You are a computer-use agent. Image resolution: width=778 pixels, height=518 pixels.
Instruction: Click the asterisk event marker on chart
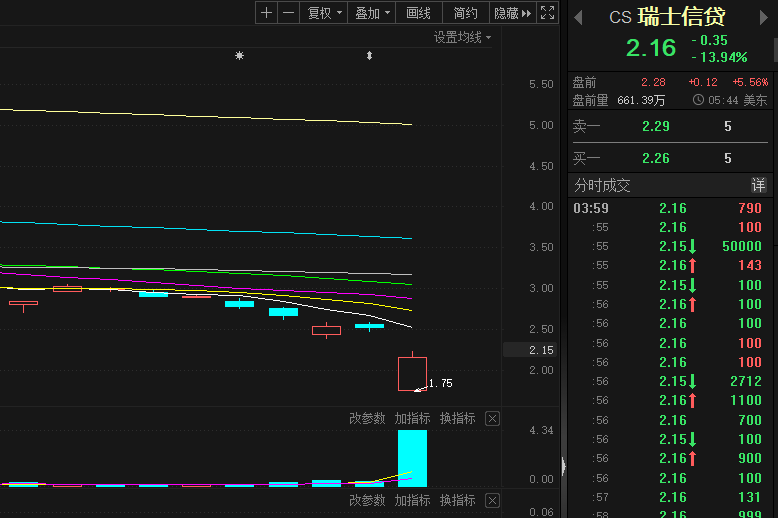coord(239,56)
